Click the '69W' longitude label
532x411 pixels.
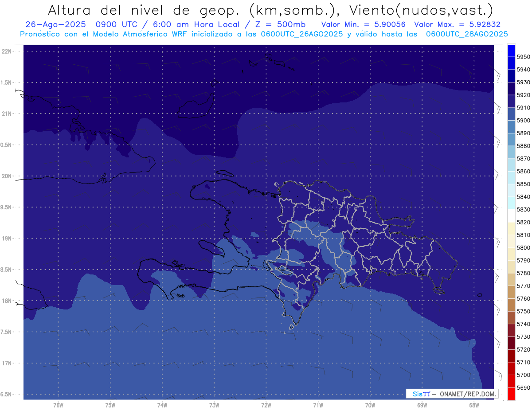click(x=422, y=405)
